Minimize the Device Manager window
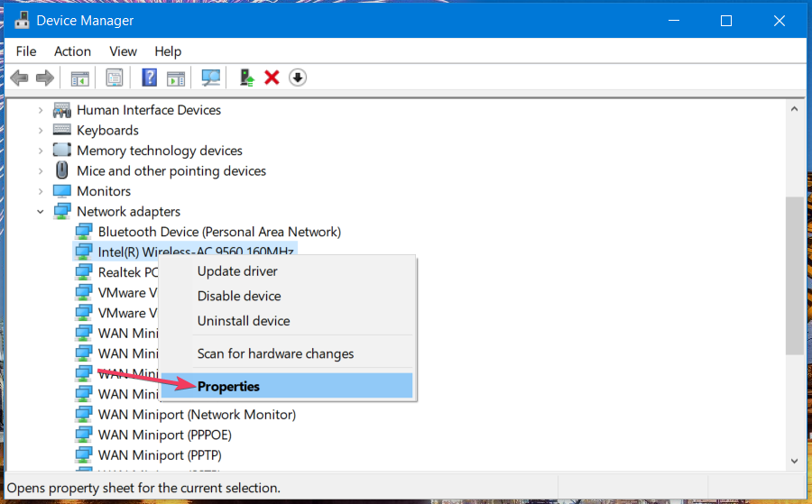The image size is (812, 504). click(674, 20)
